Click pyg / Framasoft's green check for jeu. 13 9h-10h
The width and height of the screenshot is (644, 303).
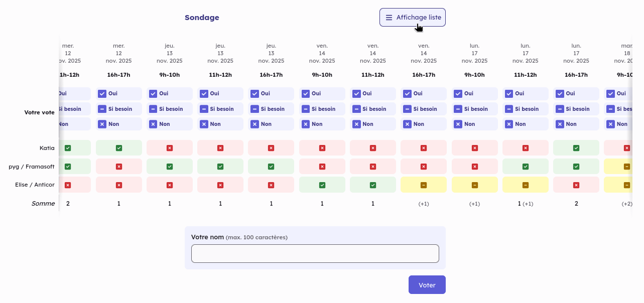pos(170,167)
